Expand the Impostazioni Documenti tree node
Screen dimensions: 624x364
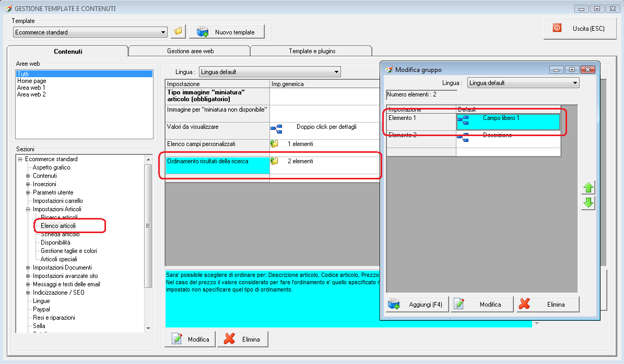tap(28, 268)
